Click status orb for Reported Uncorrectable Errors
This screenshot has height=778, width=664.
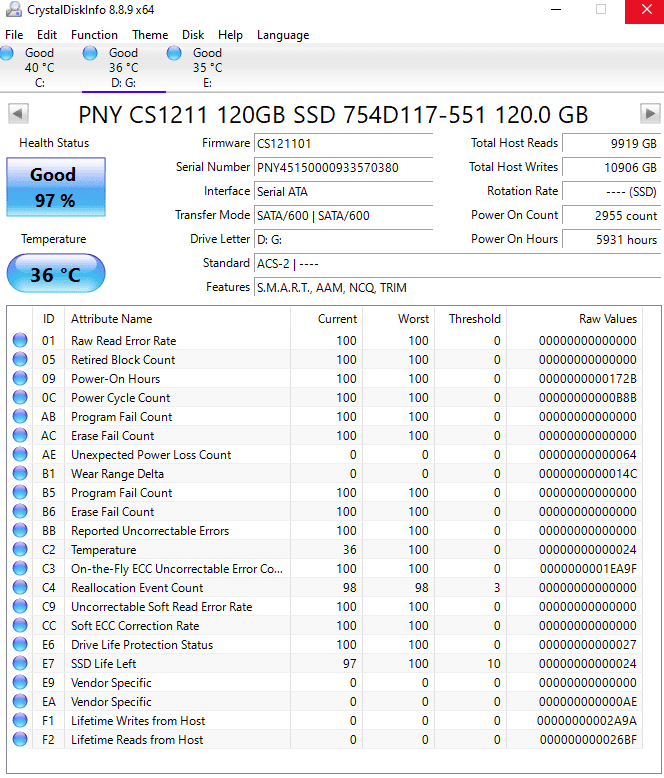[20, 530]
